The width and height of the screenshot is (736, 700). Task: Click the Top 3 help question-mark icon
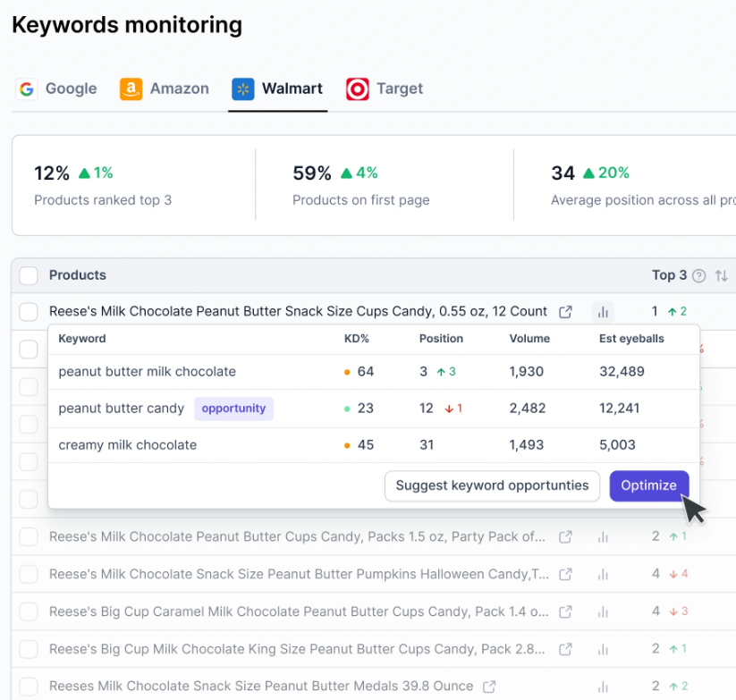[x=699, y=276]
